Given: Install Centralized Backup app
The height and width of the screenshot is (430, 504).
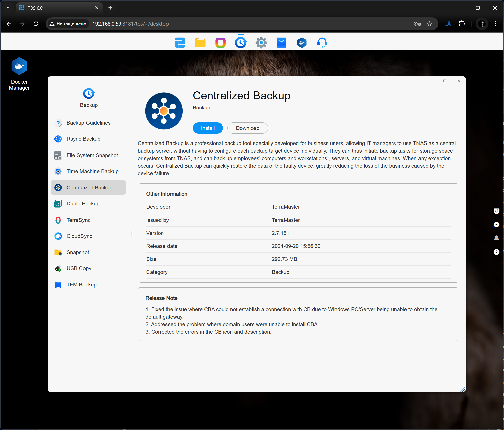Looking at the screenshot, I should 208,128.
